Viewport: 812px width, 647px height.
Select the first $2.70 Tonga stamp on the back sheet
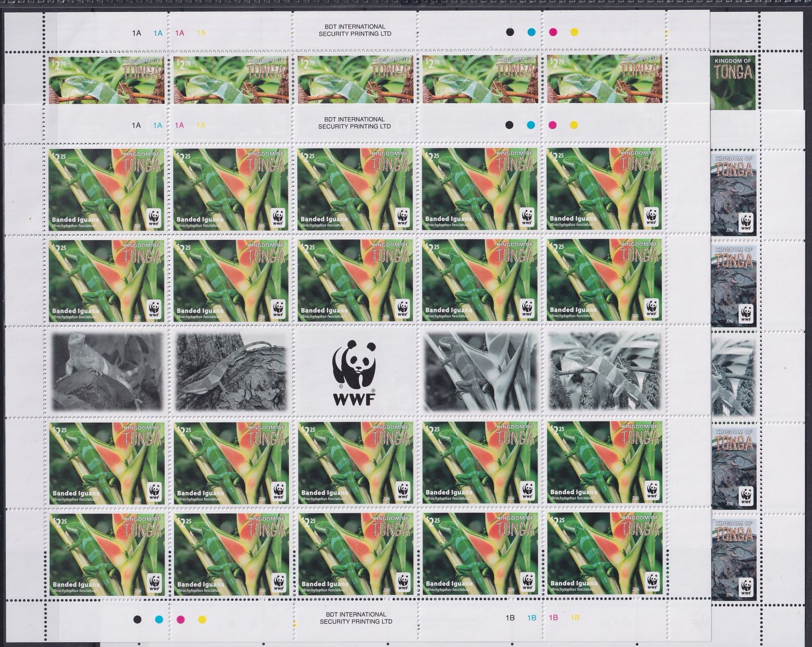click(x=107, y=79)
